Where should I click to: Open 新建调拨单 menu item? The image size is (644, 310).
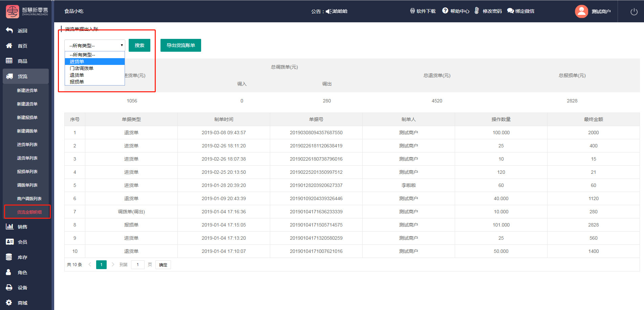[27, 131]
